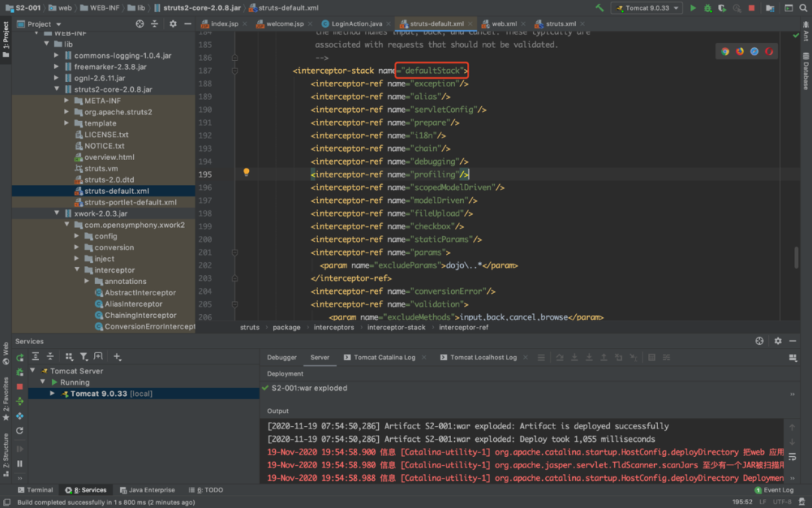Select ognl-2.6.11.jar in the project tree
This screenshot has width=812, height=508.
(99, 77)
